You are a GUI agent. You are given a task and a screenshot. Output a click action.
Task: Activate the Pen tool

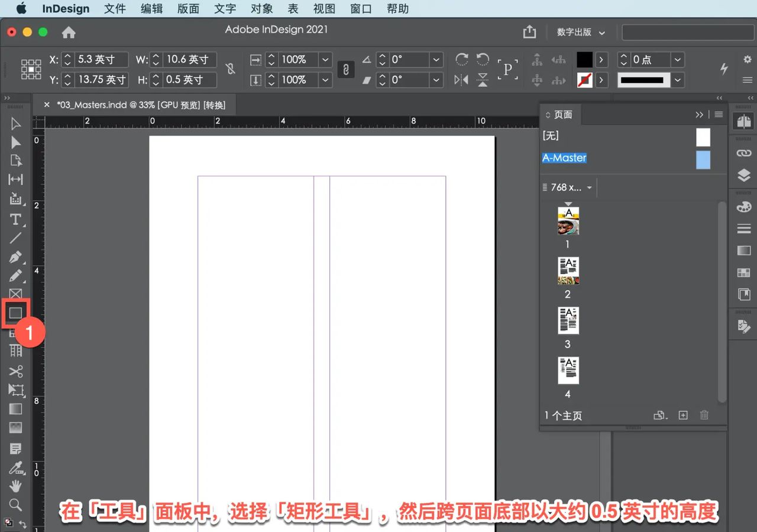coord(16,257)
